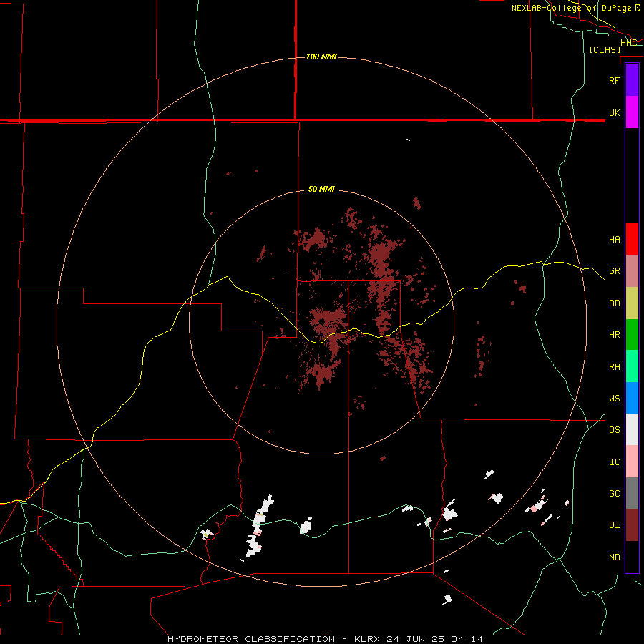This screenshot has height=644, width=644.
Task: Click the BD legend label
Action: 614,303
